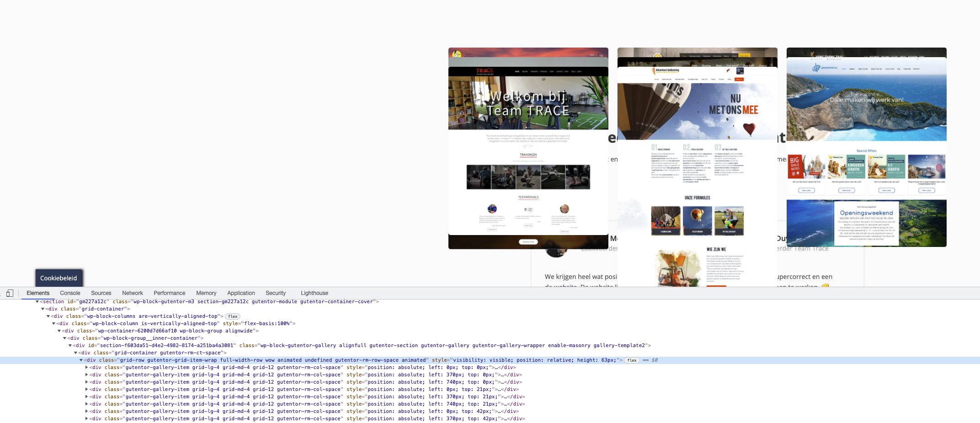The height and width of the screenshot is (423, 980).
Task: Select the section-f603da51 gallery div node
Action: tap(362, 346)
